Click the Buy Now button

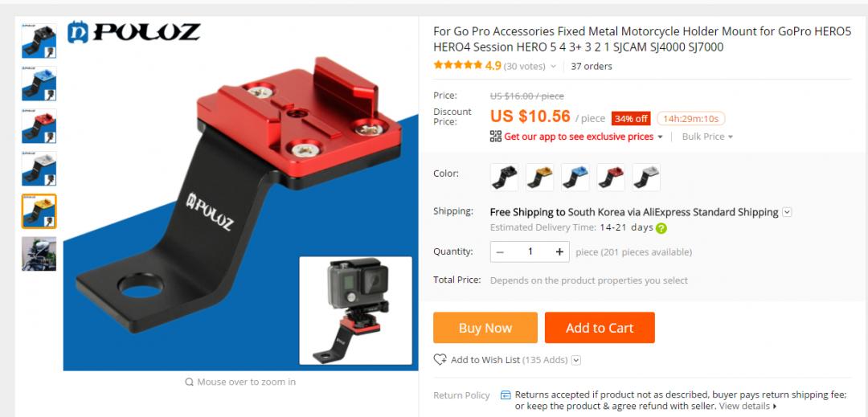(x=485, y=327)
